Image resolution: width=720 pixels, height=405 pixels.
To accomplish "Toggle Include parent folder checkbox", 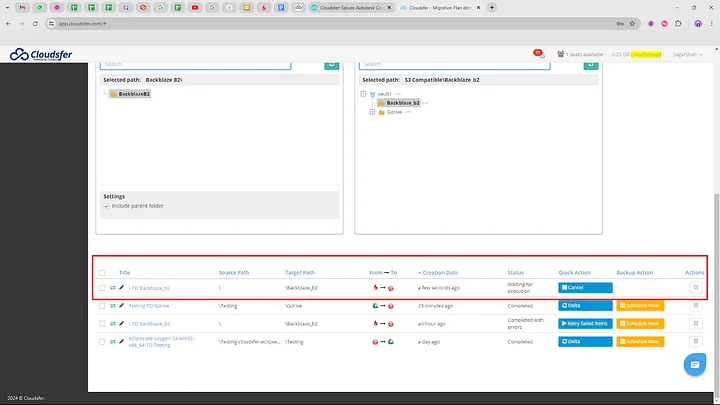I will point(107,206).
